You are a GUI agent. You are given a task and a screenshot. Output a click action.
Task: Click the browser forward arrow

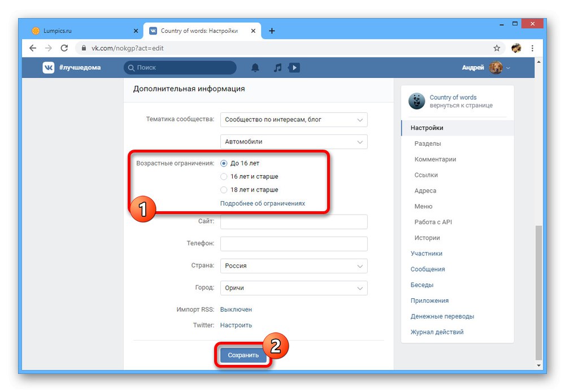tap(48, 48)
